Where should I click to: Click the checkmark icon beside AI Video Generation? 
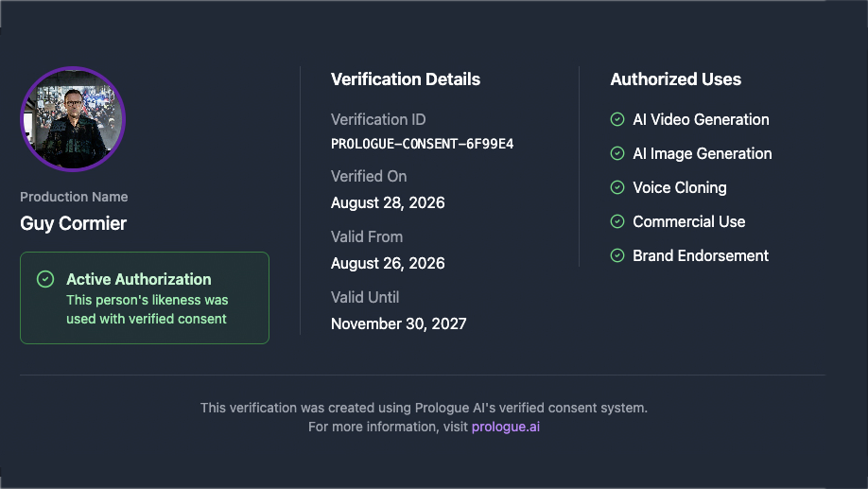617,119
